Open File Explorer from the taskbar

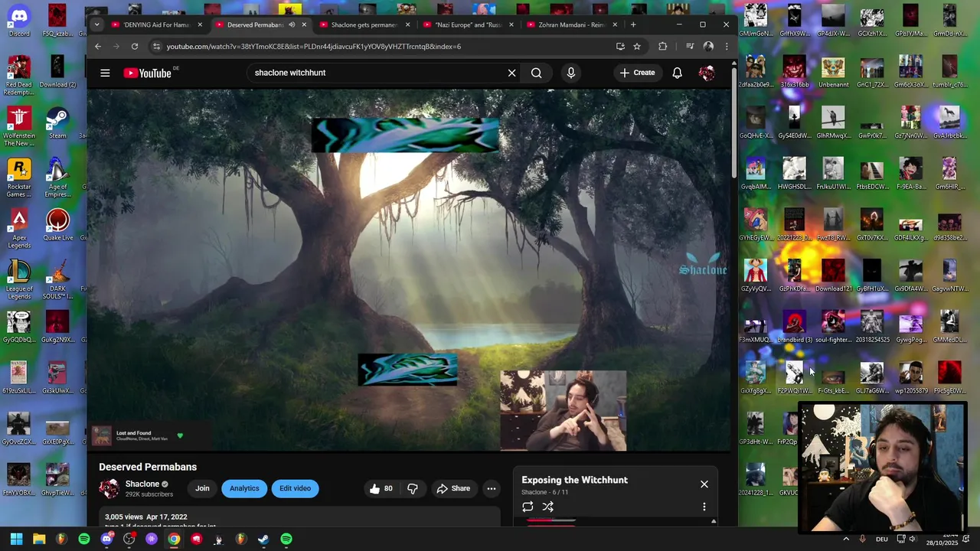coord(39,539)
